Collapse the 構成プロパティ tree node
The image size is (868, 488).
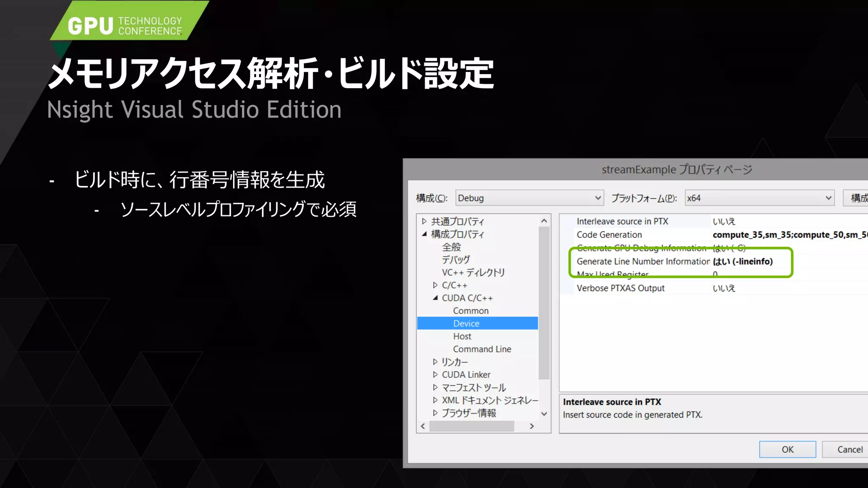coord(424,234)
